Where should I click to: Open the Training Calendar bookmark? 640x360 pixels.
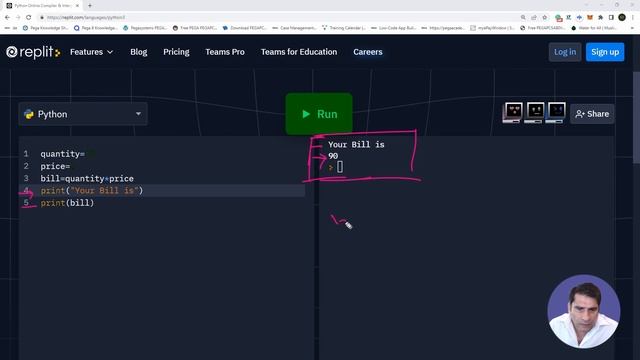click(344, 28)
